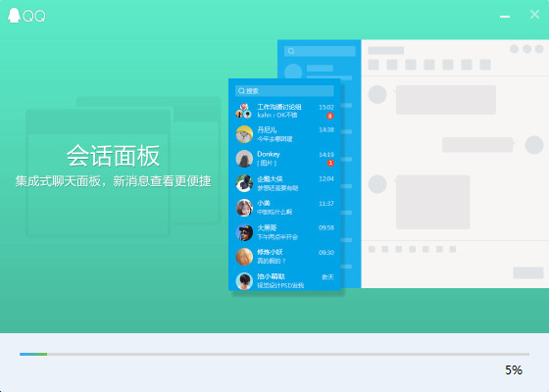Viewport: 549px width, 392px height.
Task: Click the 丹尼儿 contact avatar with yellow hat
Action: point(244,134)
